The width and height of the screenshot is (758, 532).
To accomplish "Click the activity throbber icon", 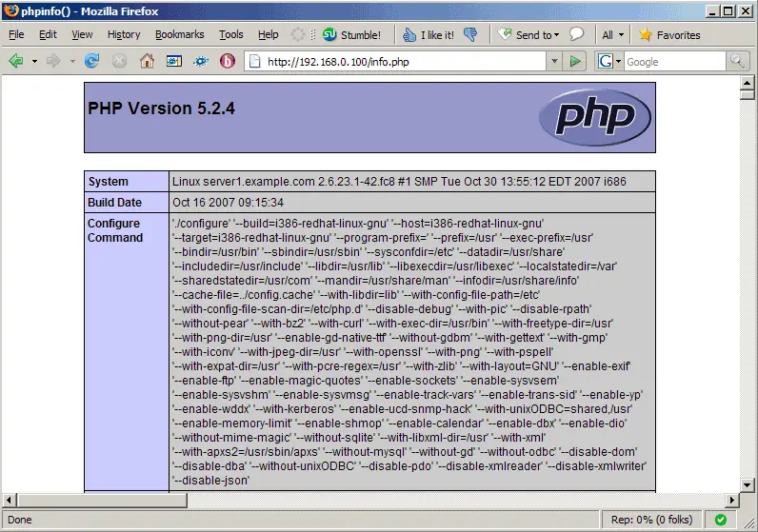I will coord(298,34).
